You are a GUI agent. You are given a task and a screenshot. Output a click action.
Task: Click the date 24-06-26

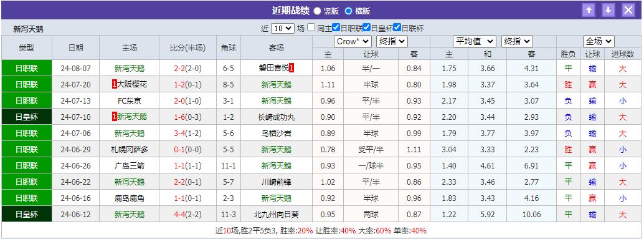[x=75, y=166]
